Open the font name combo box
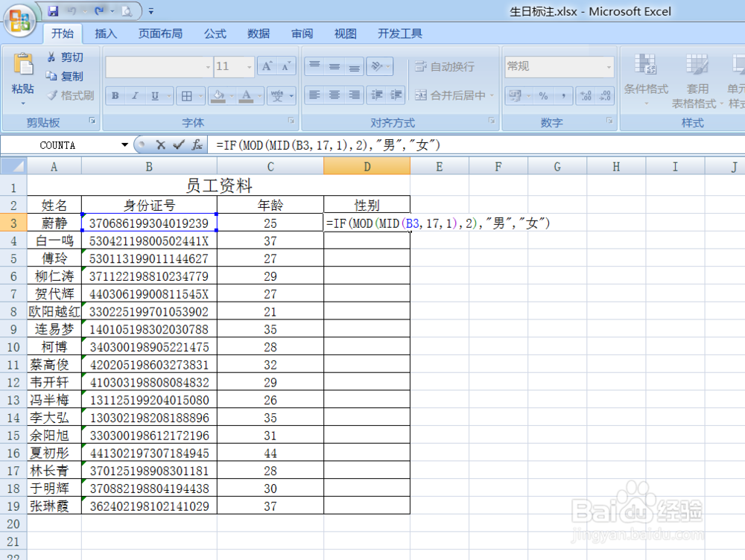Viewport: 745px width, 560px height. pos(159,66)
